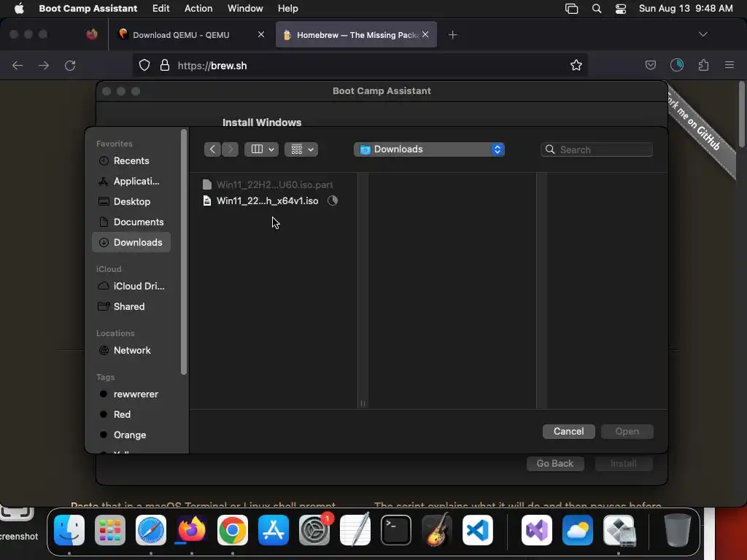
Task: Open the Firefox hamburger menu
Action: (x=729, y=65)
